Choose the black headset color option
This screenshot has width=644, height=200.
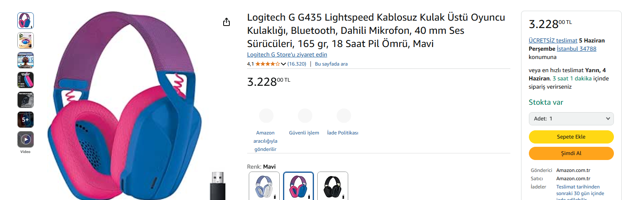click(333, 186)
